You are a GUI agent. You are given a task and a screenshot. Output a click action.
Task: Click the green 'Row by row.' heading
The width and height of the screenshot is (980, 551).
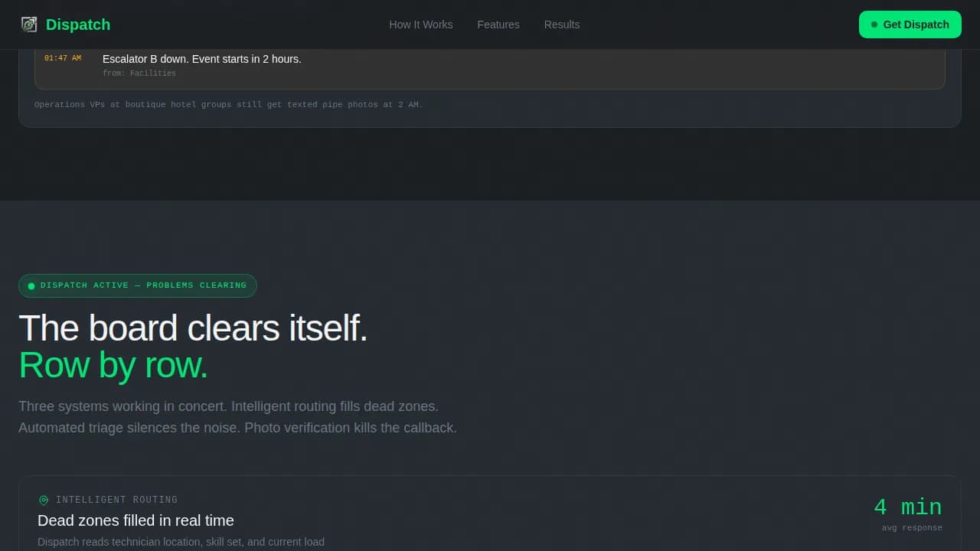(113, 365)
